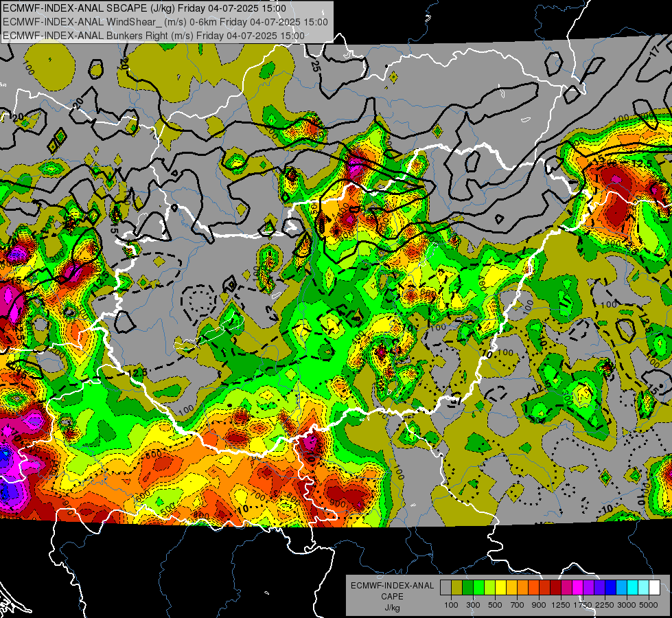Click the J/kg unit in the legend

coord(392,608)
